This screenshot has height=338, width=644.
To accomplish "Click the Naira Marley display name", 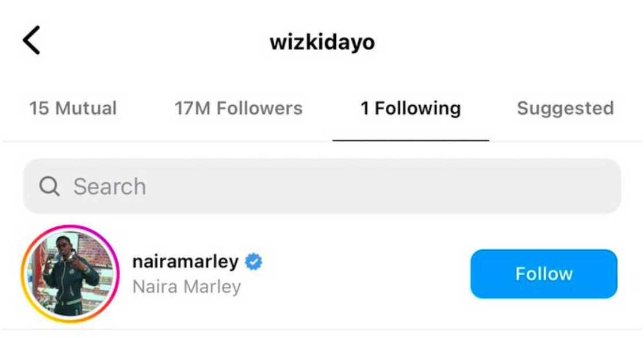I will pos(187,287).
